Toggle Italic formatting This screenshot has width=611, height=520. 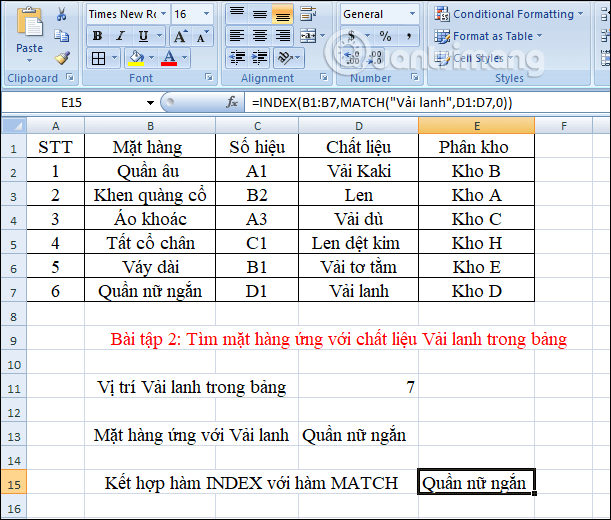pyautogui.click(x=121, y=36)
